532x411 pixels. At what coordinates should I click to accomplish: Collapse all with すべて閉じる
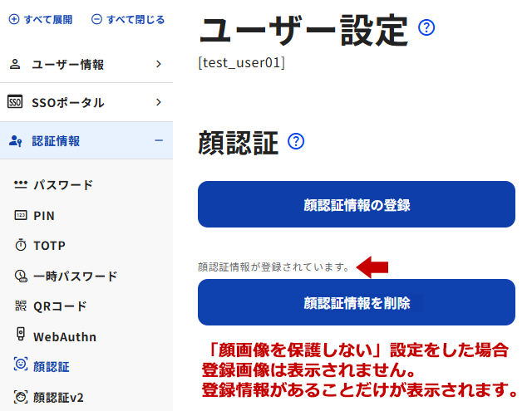pos(128,19)
